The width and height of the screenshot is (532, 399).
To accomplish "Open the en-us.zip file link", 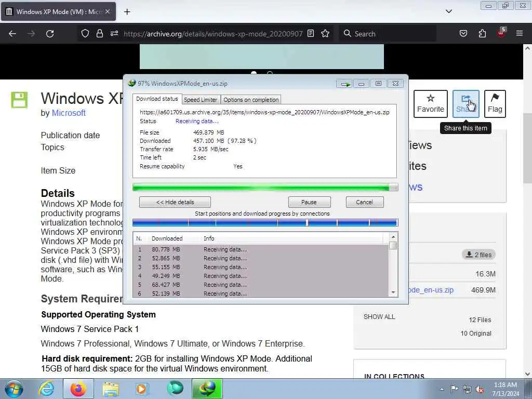I will coord(432,290).
